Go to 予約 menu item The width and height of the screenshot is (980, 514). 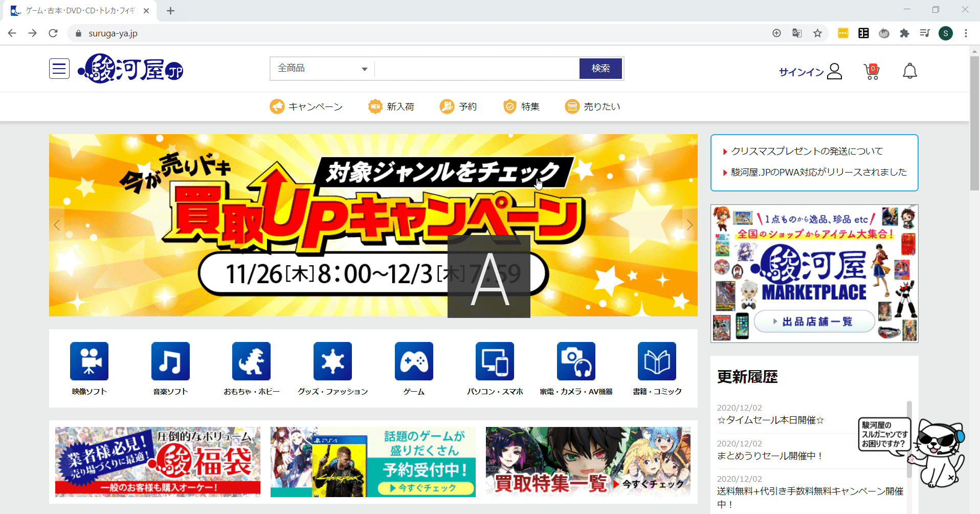[x=458, y=106]
